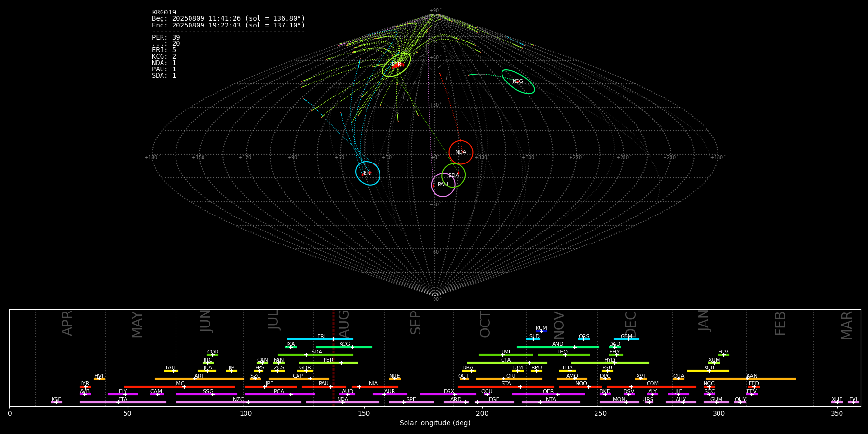Click the SSG shower bar in timeline
Viewport: 868px width, 434px height.
tap(206, 394)
